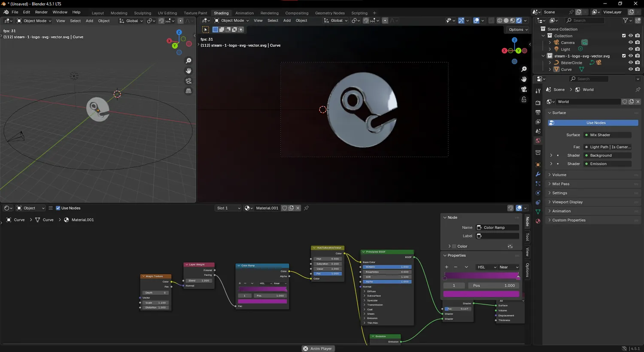Open HSL color mode dropdown in Properties
The height and width of the screenshot is (352, 644).
pos(486,267)
